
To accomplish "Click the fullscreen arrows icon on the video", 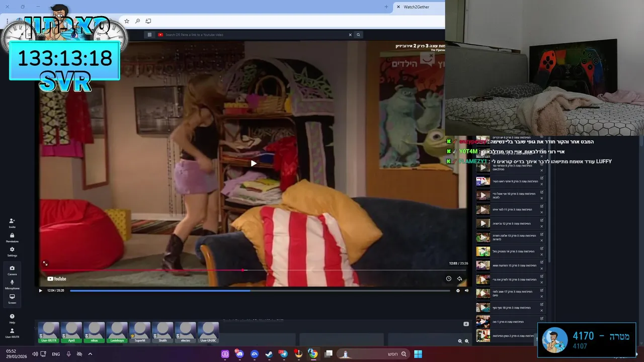I will [x=45, y=263].
